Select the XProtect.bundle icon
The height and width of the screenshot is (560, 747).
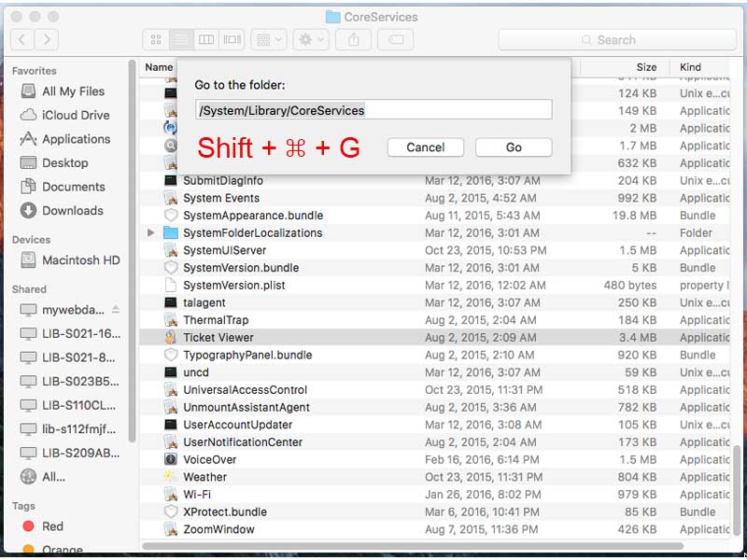pyautogui.click(x=171, y=511)
